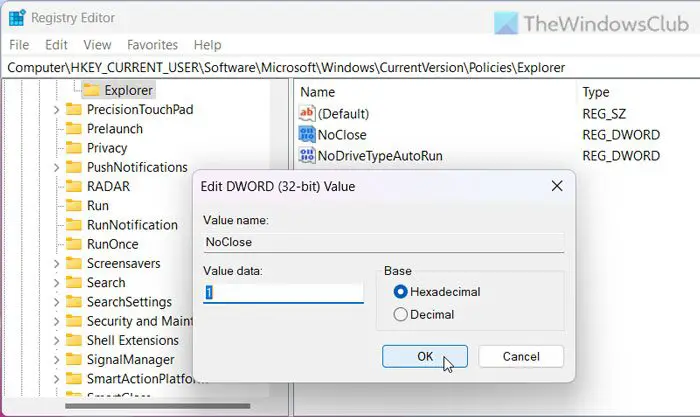700x417 pixels.
Task: Select the PushNotifications folder icon
Action: click(74, 167)
